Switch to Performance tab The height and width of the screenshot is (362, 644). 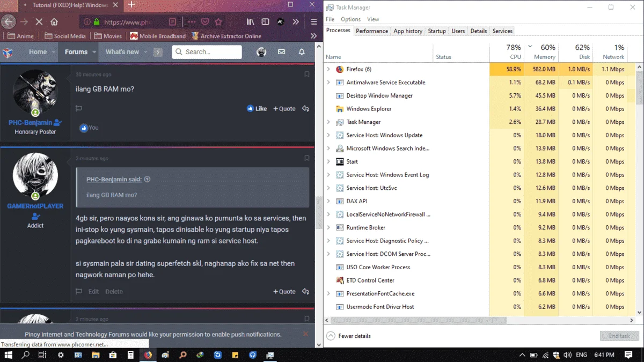[x=372, y=31]
